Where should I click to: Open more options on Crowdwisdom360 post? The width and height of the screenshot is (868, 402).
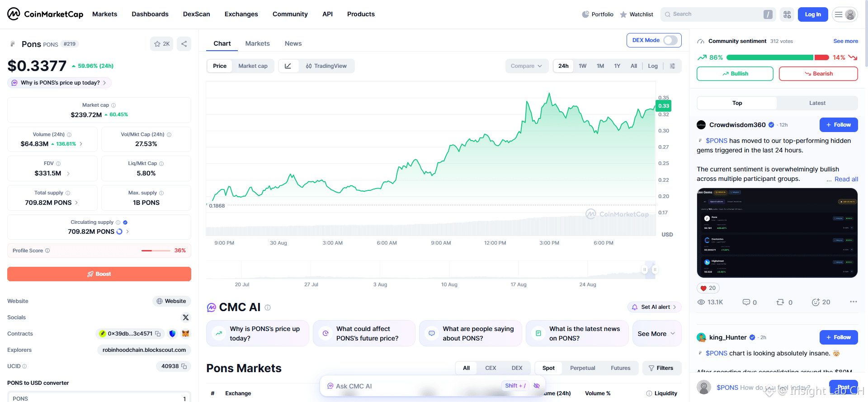click(853, 302)
